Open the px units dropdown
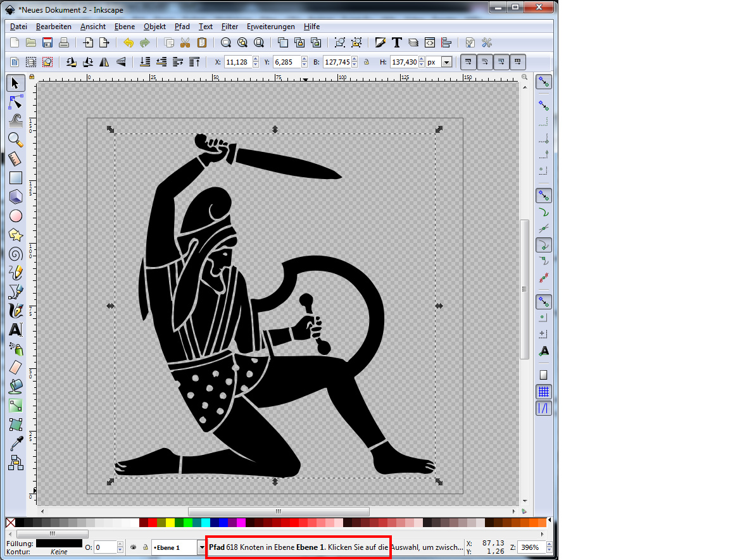Screen dimensions: 735x560 click(446, 63)
